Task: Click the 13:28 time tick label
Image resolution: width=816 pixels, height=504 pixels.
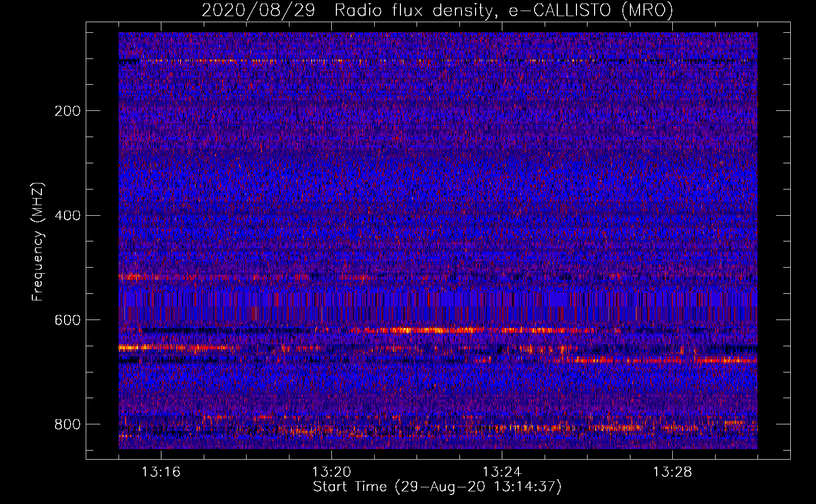Action: [x=672, y=472]
